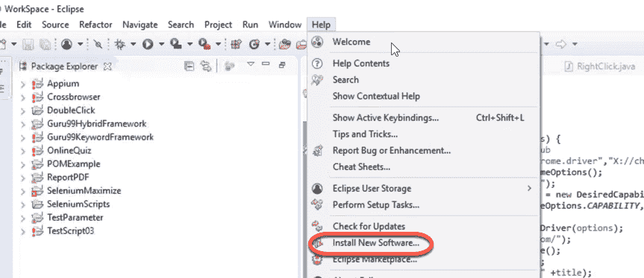The height and width of the screenshot is (278, 644).
Task: Select the Package Explorer tab
Action: coord(64,66)
